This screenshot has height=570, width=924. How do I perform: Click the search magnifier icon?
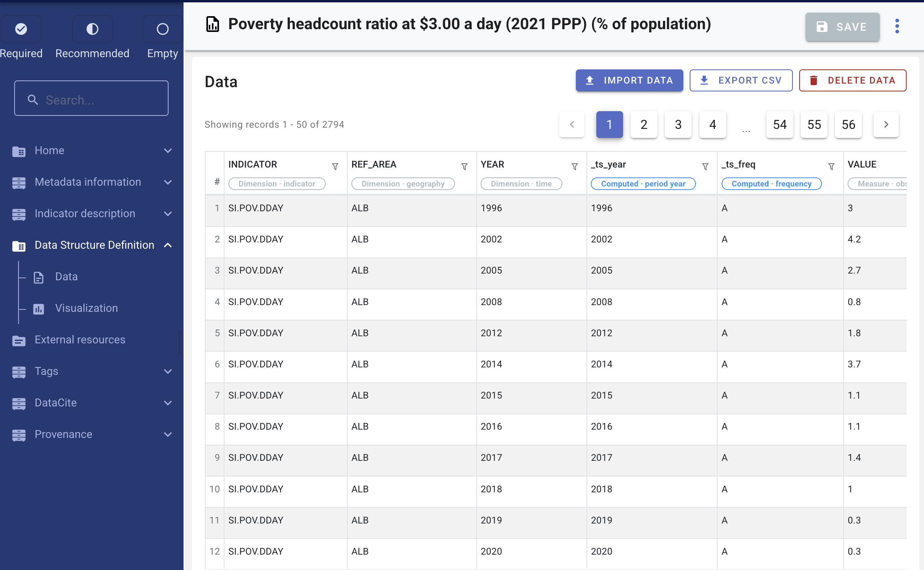[33, 100]
